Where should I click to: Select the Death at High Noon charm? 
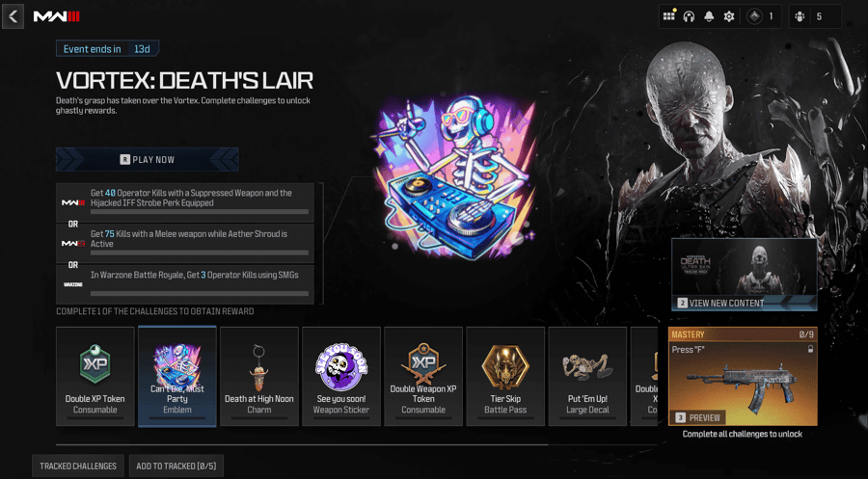pos(259,376)
